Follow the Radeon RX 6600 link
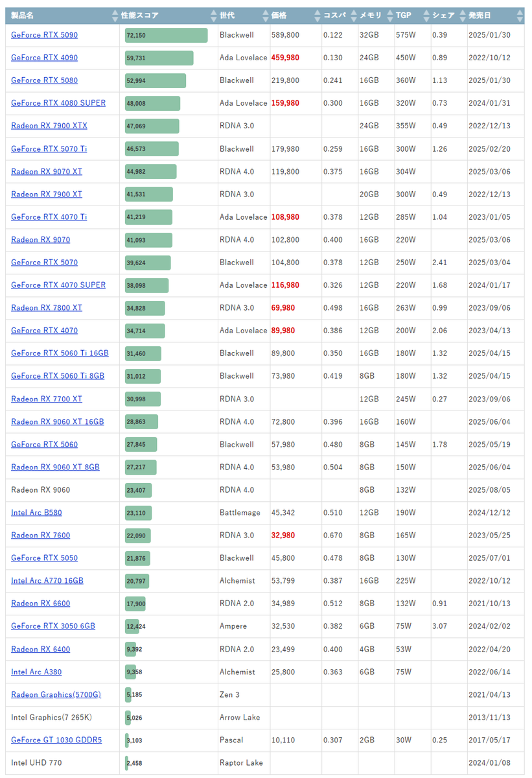The width and height of the screenshot is (532, 778). (x=41, y=604)
